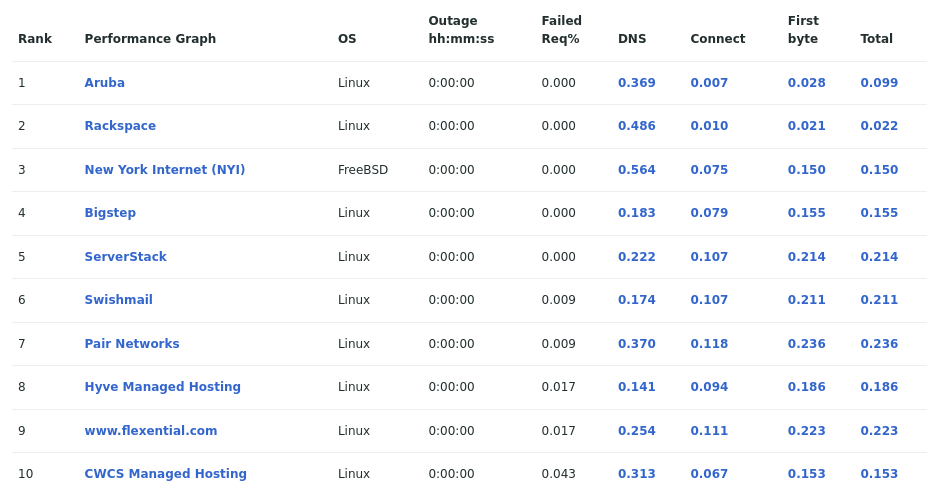Click Pair Networks' Connect value 0.118
This screenshot has height=495, width=939.
(709, 344)
